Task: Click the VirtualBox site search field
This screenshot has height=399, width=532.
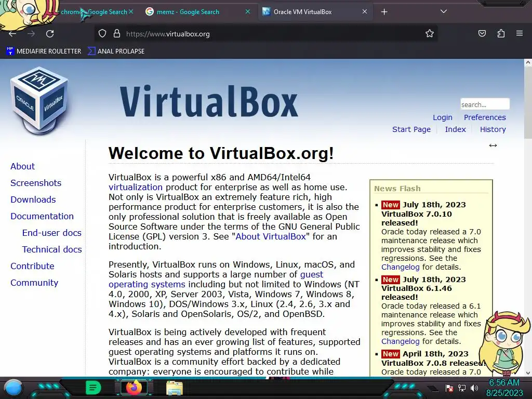Action: [485, 104]
